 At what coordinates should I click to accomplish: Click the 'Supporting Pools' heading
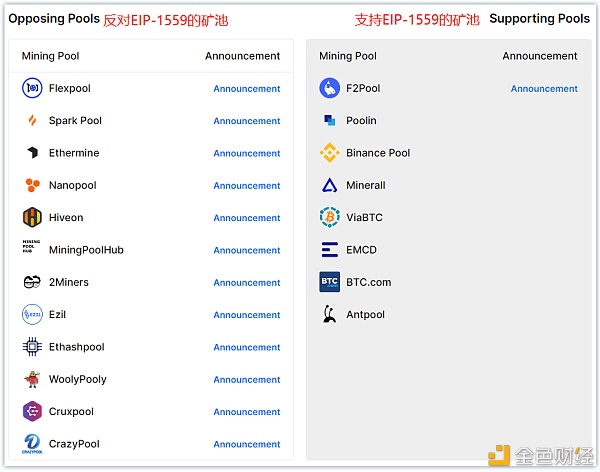point(540,18)
